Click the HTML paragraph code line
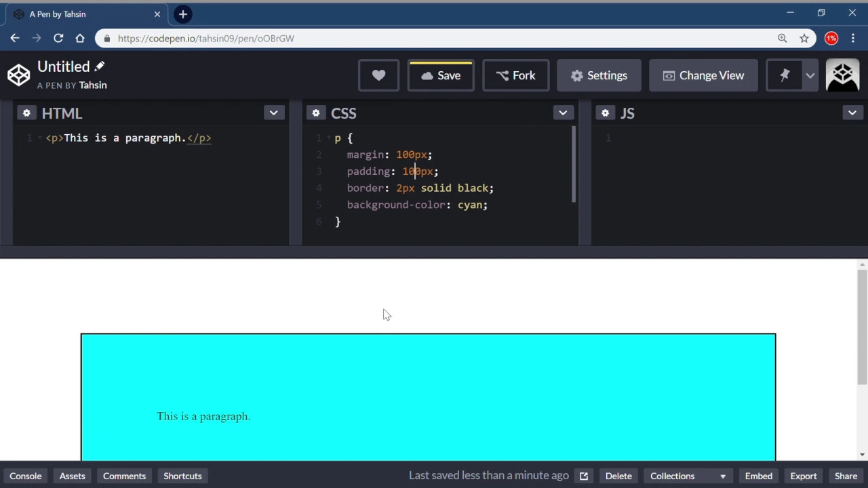The height and width of the screenshot is (488, 868). pos(129,138)
